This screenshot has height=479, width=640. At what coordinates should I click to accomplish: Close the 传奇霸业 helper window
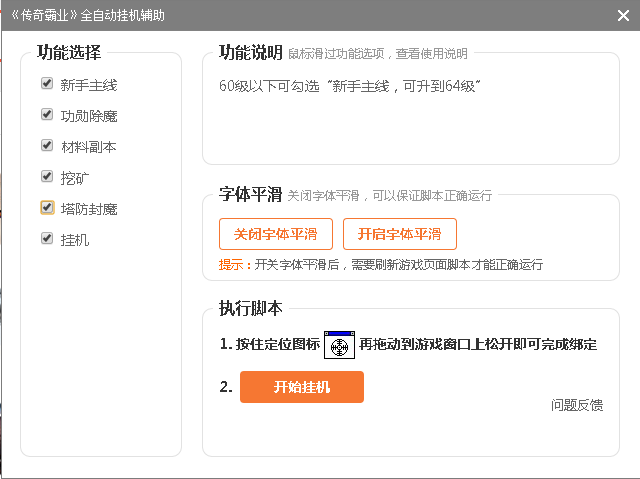tap(623, 15)
